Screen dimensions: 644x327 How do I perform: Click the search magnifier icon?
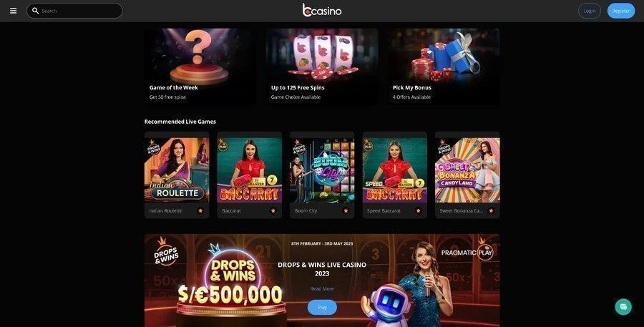(x=35, y=11)
